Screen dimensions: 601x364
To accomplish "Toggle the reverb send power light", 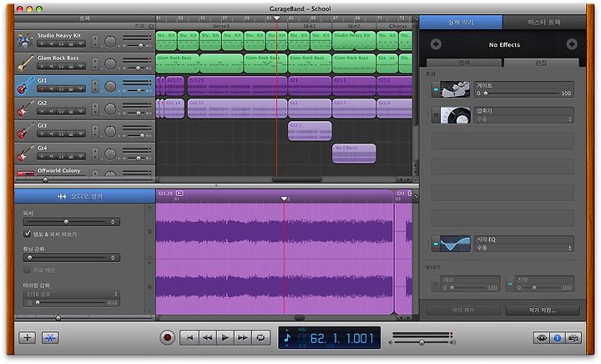I will pyautogui.click(x=510, y=284).
